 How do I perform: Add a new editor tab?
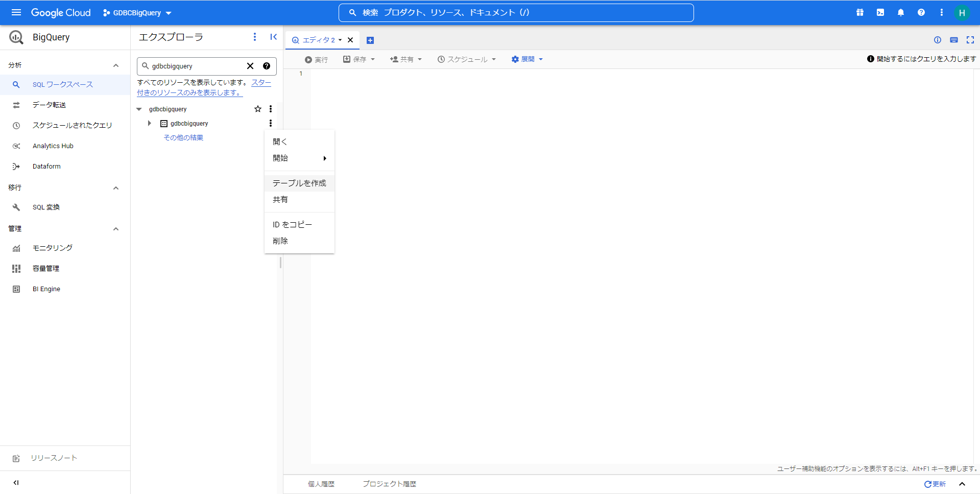point(370,40)
